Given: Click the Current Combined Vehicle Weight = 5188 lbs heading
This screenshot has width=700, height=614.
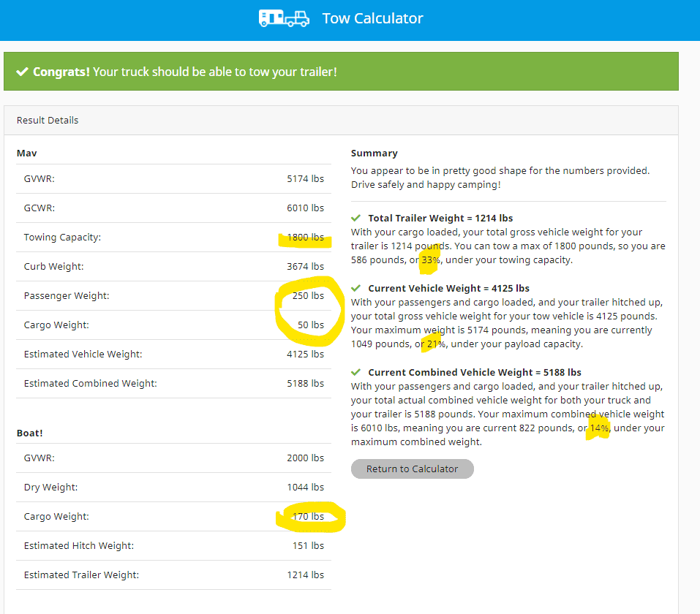Looking at the screenshot, I should 475,372.
